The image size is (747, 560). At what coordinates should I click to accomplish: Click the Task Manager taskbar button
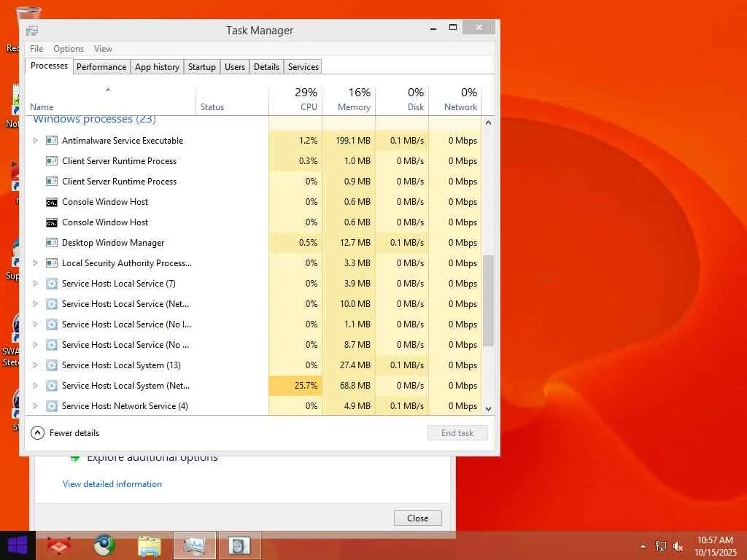tap(194, 545)
